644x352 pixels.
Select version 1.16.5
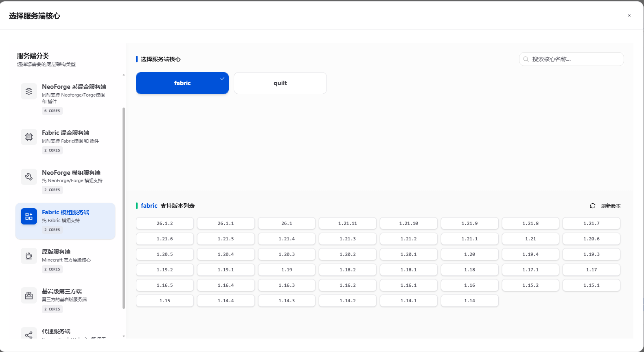165,285
